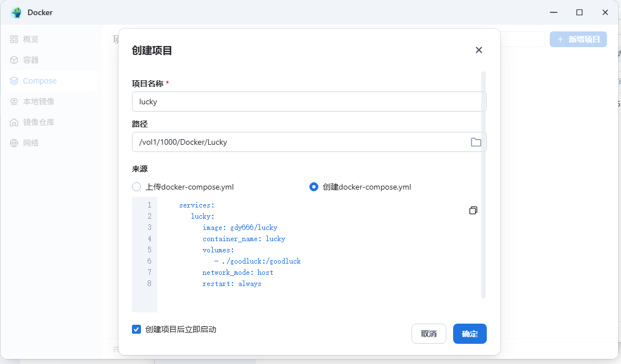Click the folder browse icon in path field
The image size is (621, 364).
point(476,142)
